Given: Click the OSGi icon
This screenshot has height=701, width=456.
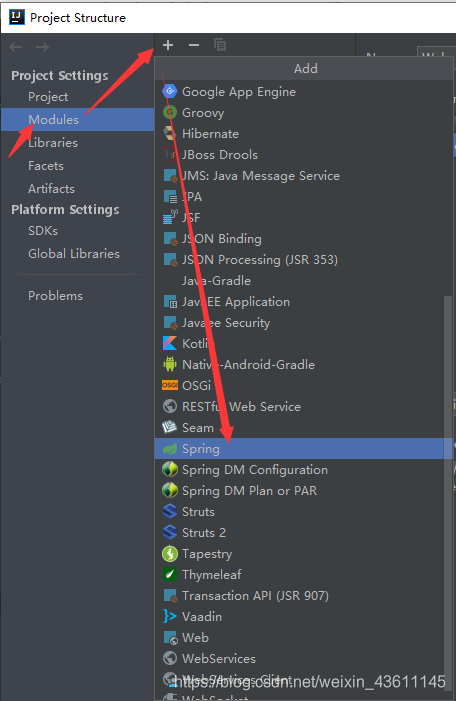Looking at the screenshot, I should pos(170,385).
